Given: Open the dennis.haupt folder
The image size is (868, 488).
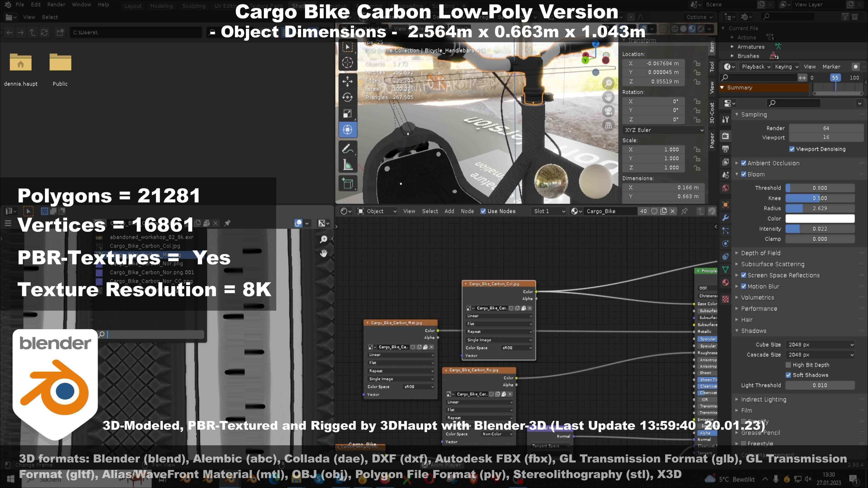Looking at the screenshot, I should 21,69.
